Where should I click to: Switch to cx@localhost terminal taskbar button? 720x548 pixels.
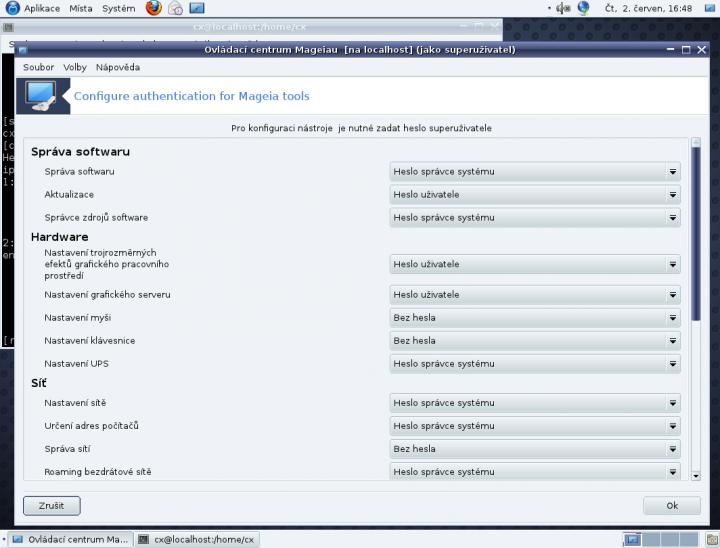point(197,539)
